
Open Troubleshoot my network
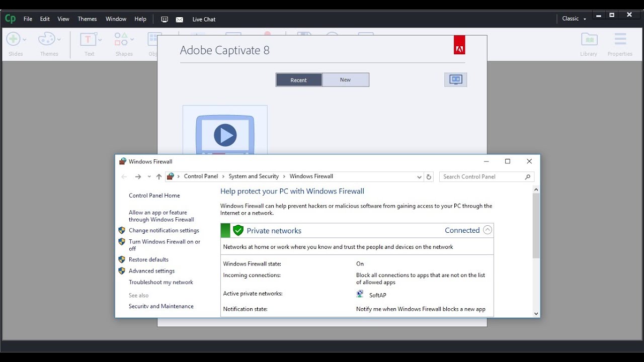[x=161, y=282]
